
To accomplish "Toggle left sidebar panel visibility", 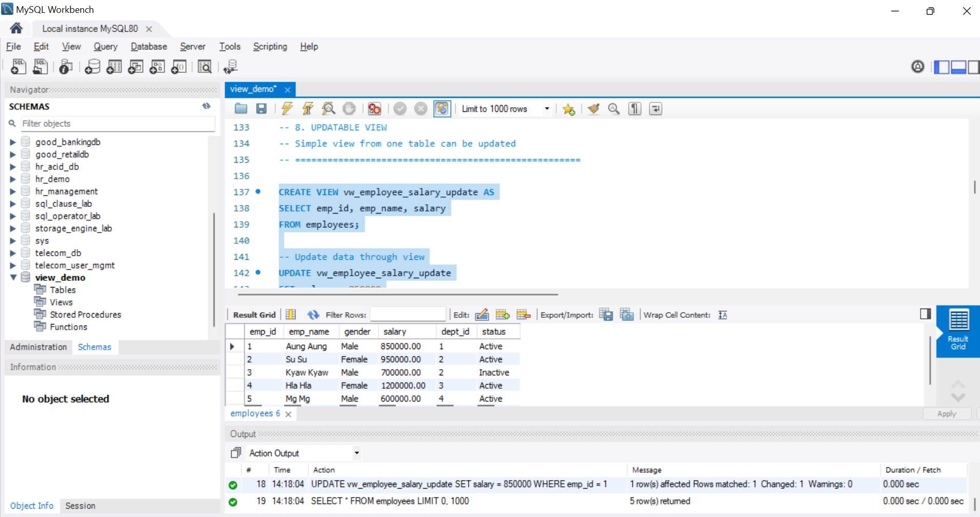I will [x=941, y=67].
